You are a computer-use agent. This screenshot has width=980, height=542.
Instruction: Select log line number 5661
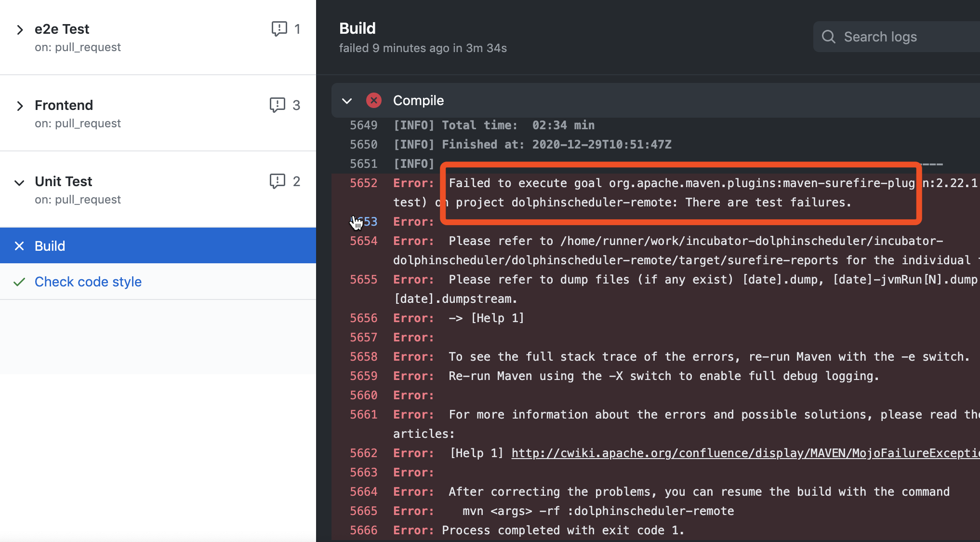click(x=364, y=415)
